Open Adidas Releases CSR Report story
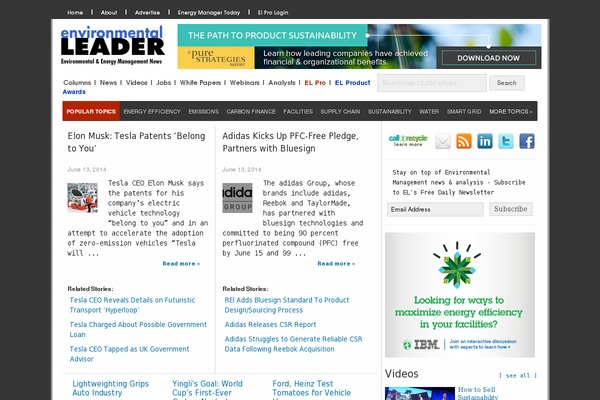Screen dimensions: 600x400 tap(271, 325)
